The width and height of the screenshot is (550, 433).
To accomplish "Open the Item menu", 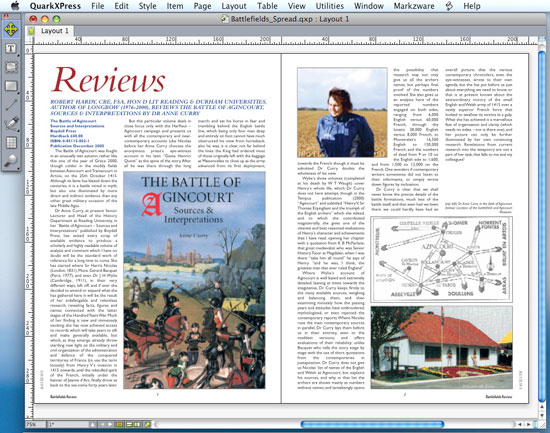I will pos(175,6).
